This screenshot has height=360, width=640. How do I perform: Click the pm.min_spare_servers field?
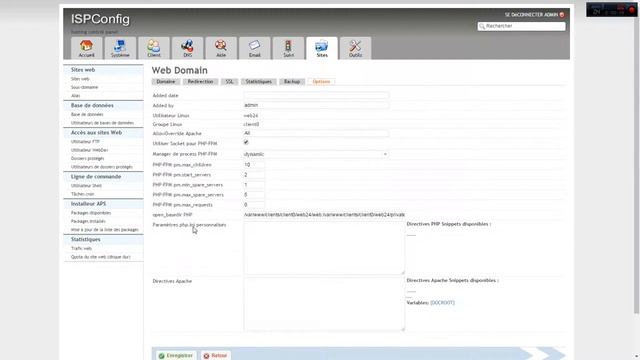tap(254, 185)
